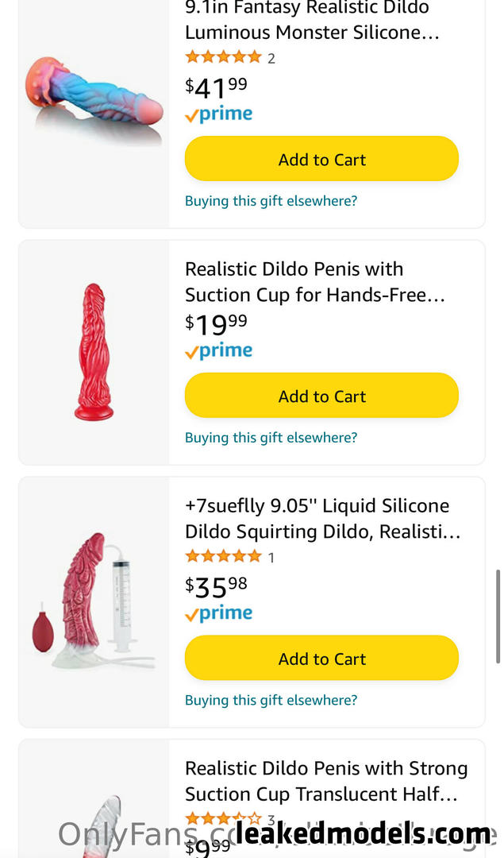Click the star rating with 2 reviews
The height and width of the screenshot is (858, 504).
tap(224, 57)
